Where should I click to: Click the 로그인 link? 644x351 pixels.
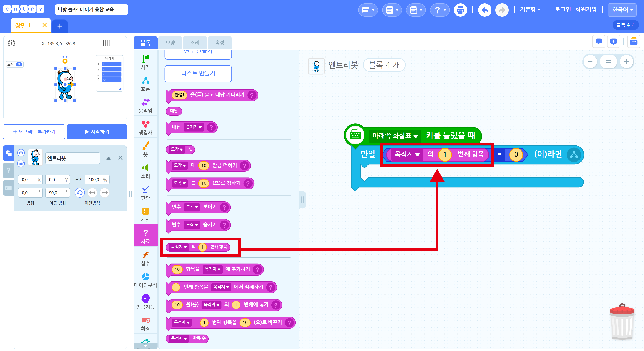click(562, 10)
